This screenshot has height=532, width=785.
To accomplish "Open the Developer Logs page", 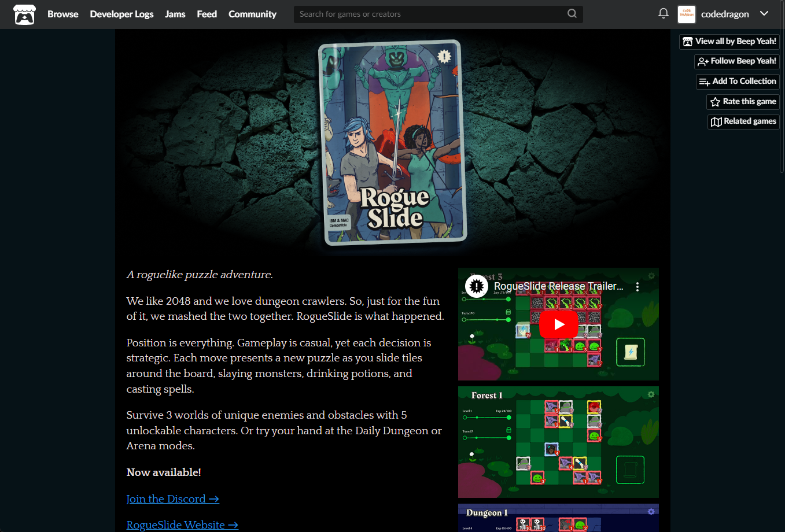I will 121,14.
